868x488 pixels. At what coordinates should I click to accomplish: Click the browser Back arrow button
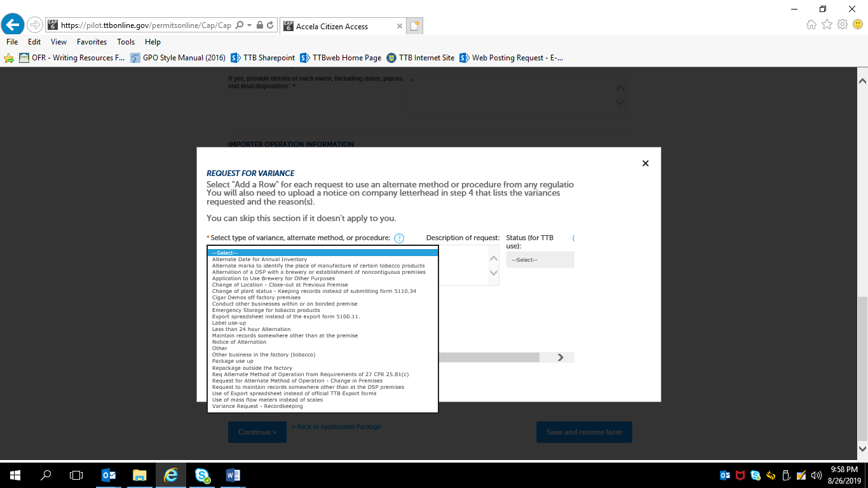pos(12,25)
